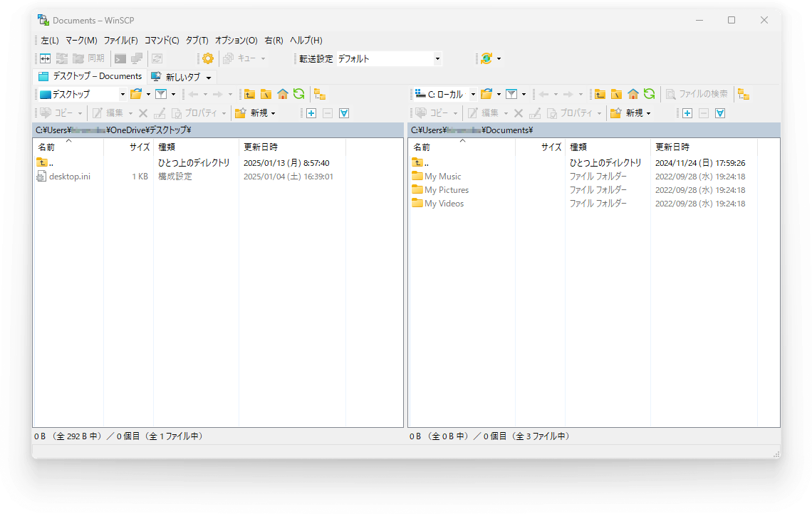Click the desktop.ini file icon
The image size is (812, 514).
42,177
